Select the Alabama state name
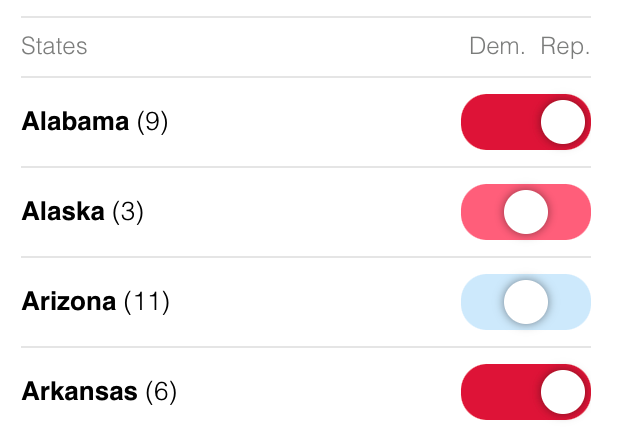Screen dimensions: 622x435 point(75,122)
